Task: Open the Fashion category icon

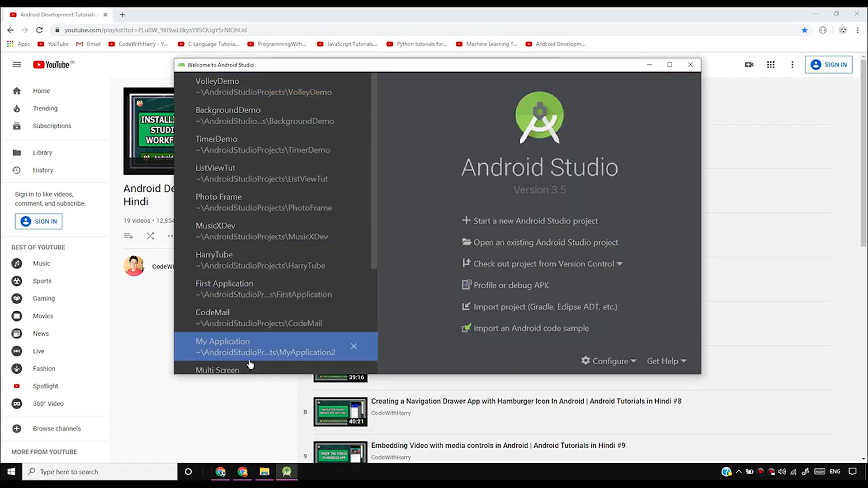Action: click(17, 369)
